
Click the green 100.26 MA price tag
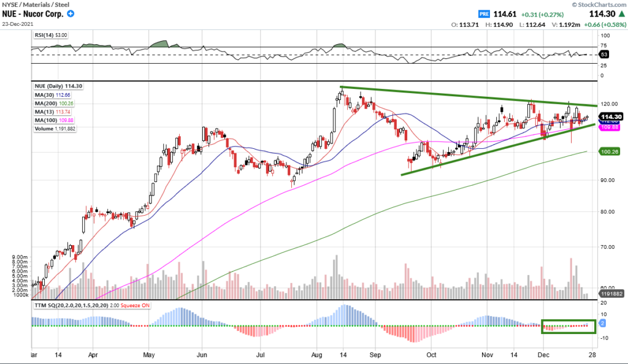[609, 150]
